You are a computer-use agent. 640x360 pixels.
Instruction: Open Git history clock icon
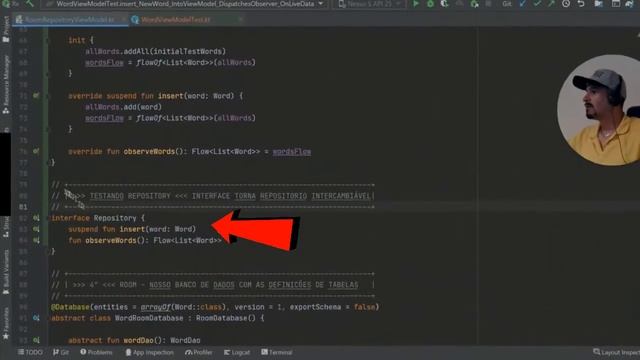566,4
